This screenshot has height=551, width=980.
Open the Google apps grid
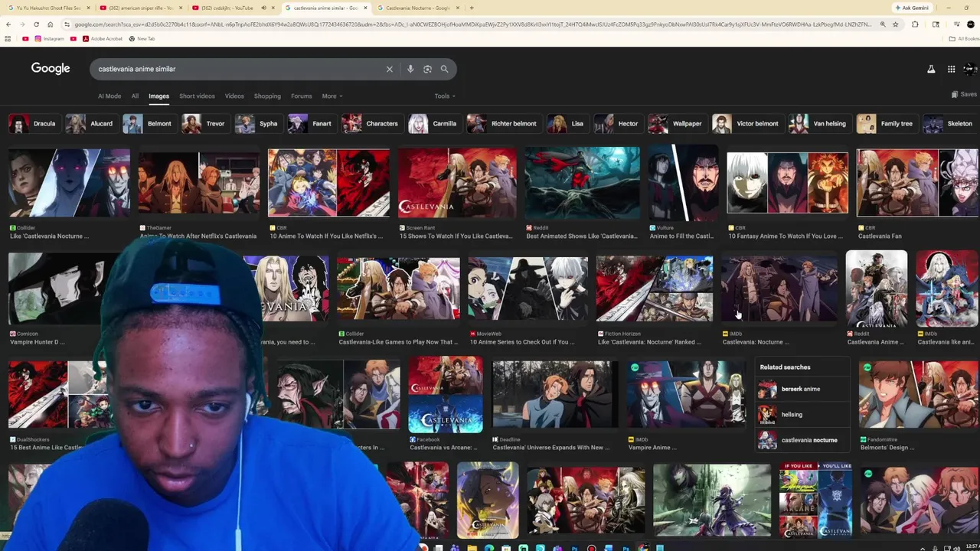click(x=951, y=69)
